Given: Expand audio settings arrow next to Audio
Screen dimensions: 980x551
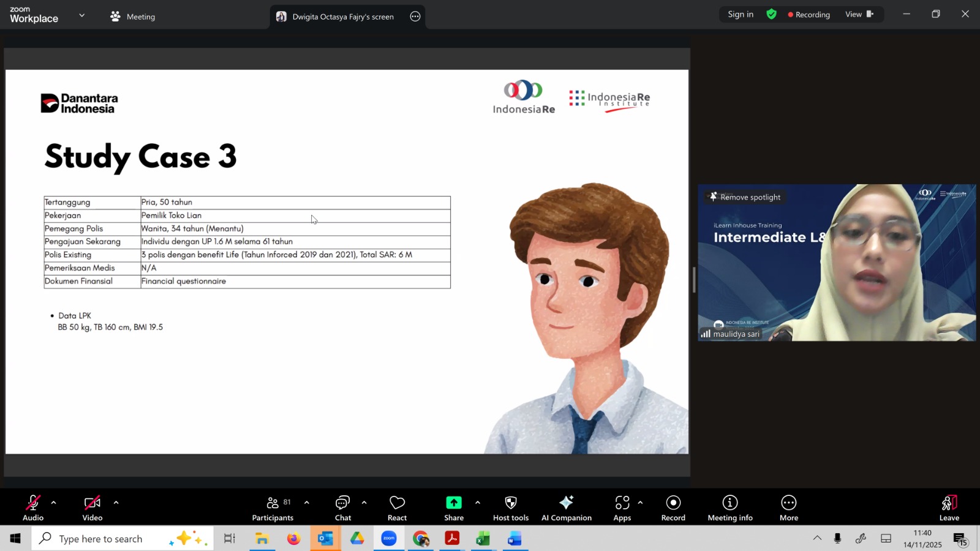Looking at the screenshot, I should click(x=54, y=503).
